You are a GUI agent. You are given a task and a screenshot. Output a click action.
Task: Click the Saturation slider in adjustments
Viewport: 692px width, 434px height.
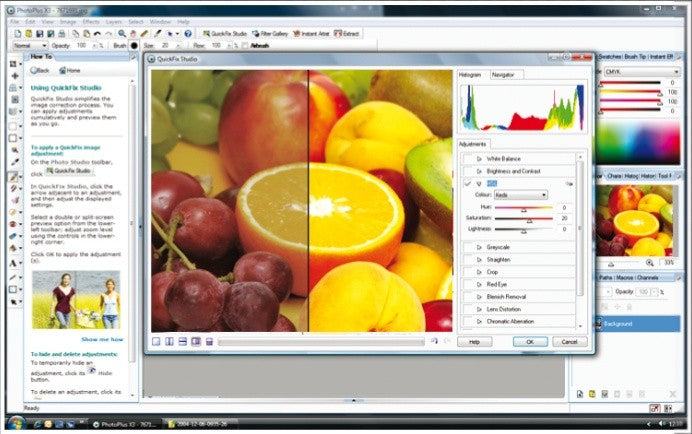(523, 219)
